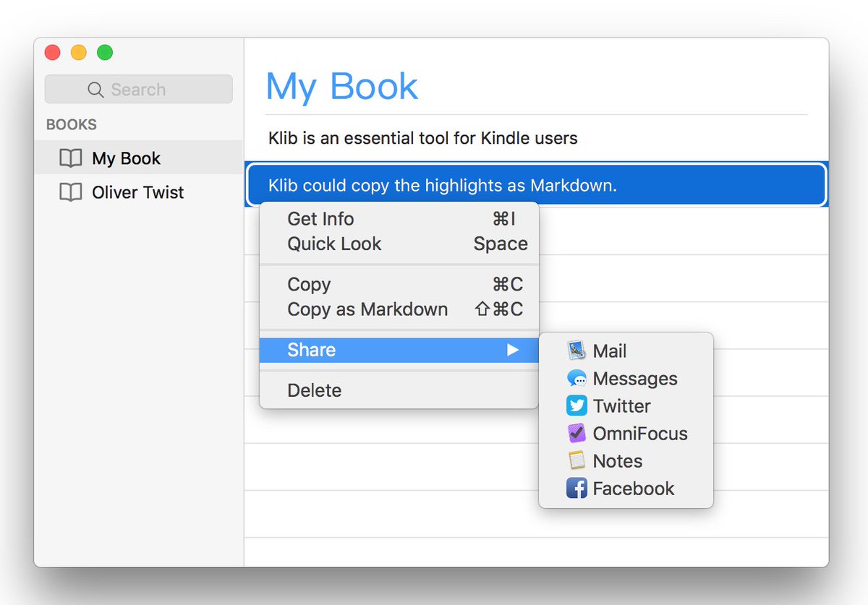Click the book icon beside My Book
This screenshot has height=605, width=868.
[x=70, y=158]
